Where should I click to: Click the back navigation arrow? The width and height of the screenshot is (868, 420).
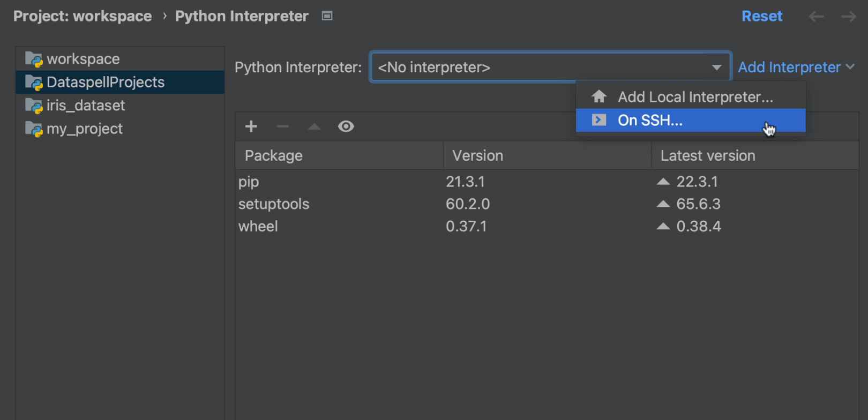(816, 17)
